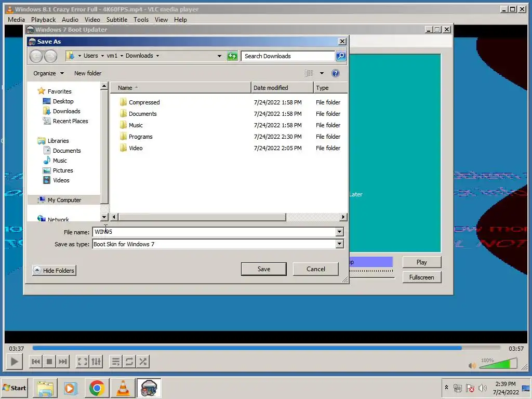The width and height of the screenshot is (532, 399).
Task: Seek on the VLC timeline bar
Action: tap(267, 348)
